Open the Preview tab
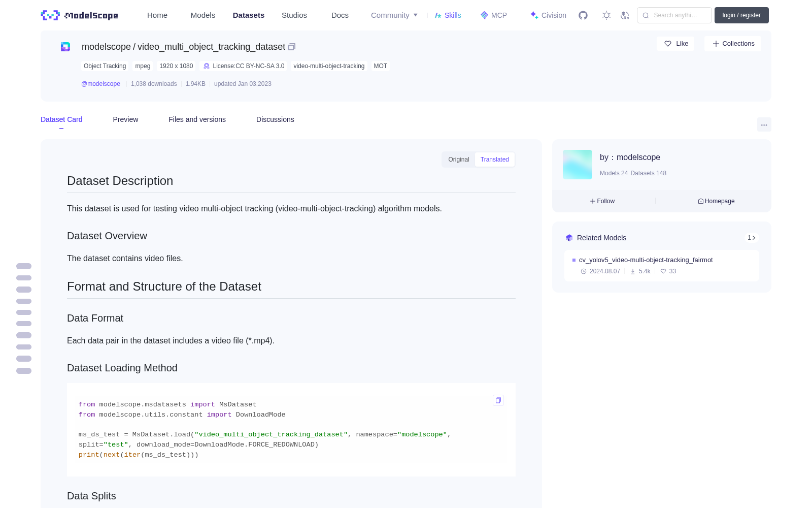This screenshot has width=812, height=508. point(125,119)
